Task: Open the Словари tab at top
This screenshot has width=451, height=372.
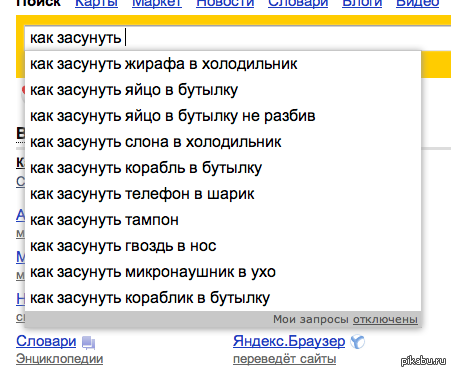Action: 298,3
